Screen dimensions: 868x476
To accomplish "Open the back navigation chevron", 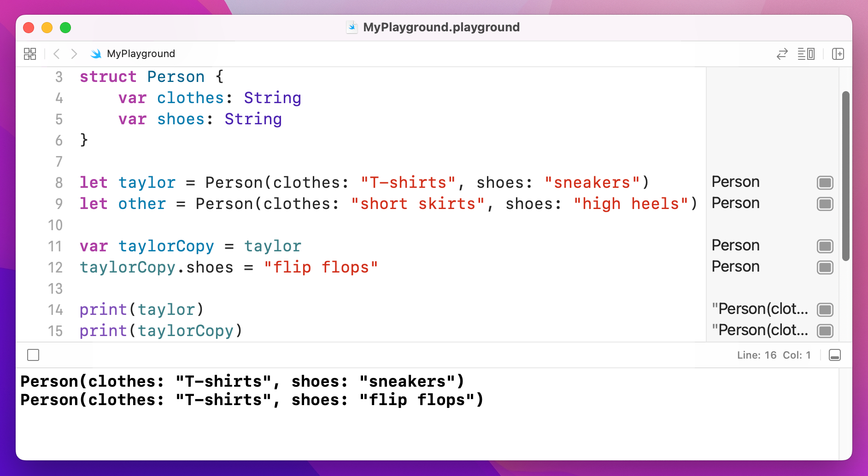I will tap(56, 53).
